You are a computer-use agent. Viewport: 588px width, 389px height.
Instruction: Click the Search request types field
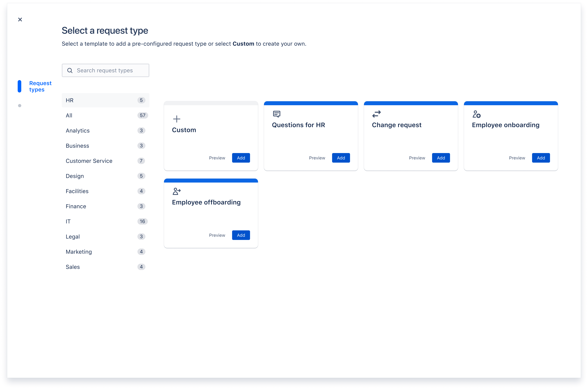coord(109,70)
